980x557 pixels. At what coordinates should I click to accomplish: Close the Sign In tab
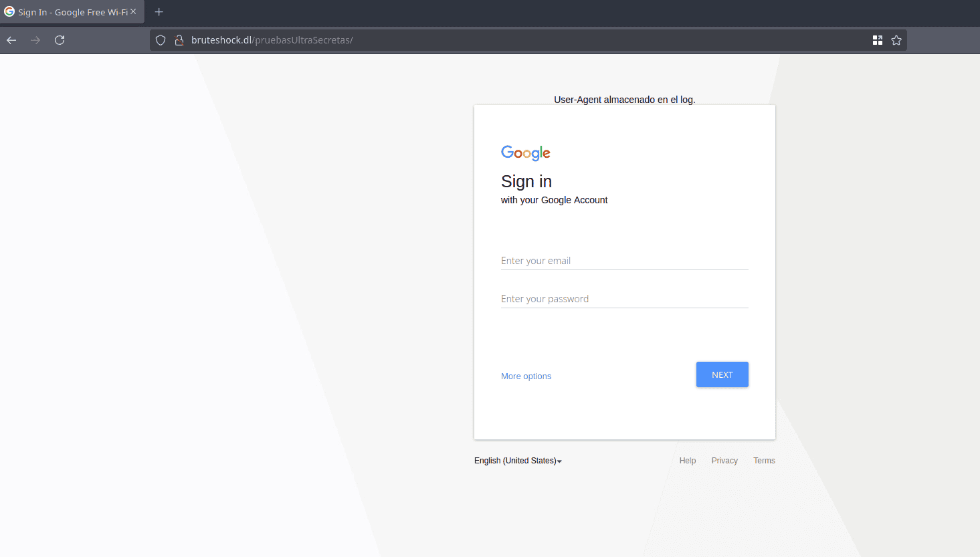(133, 11)
